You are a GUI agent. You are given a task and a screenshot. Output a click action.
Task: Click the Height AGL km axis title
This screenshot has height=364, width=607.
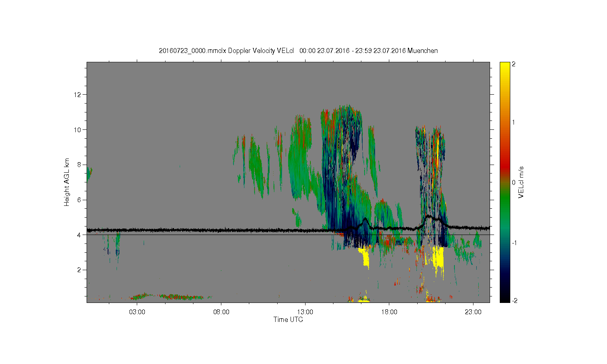coord(67,182)
